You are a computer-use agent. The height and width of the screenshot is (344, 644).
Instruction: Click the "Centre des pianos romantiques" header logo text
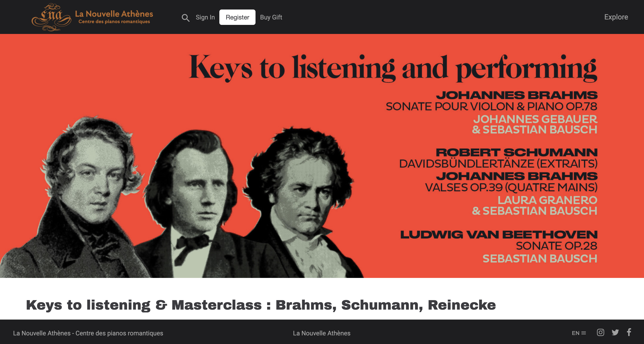[114, 22]
